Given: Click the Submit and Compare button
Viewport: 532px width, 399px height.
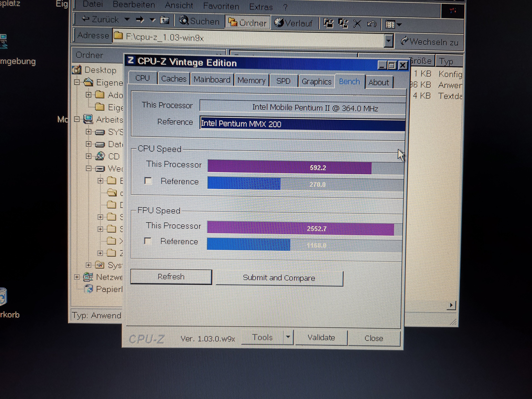Looking at the screenshot, I should (x=279, y=278).
